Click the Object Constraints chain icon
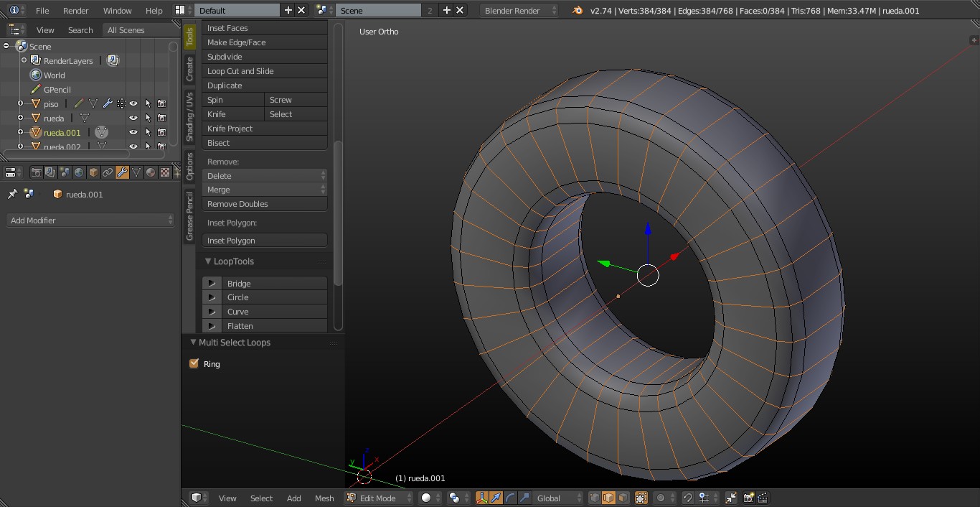This screenshot has width=980, height=507. (x=108, y=172)
